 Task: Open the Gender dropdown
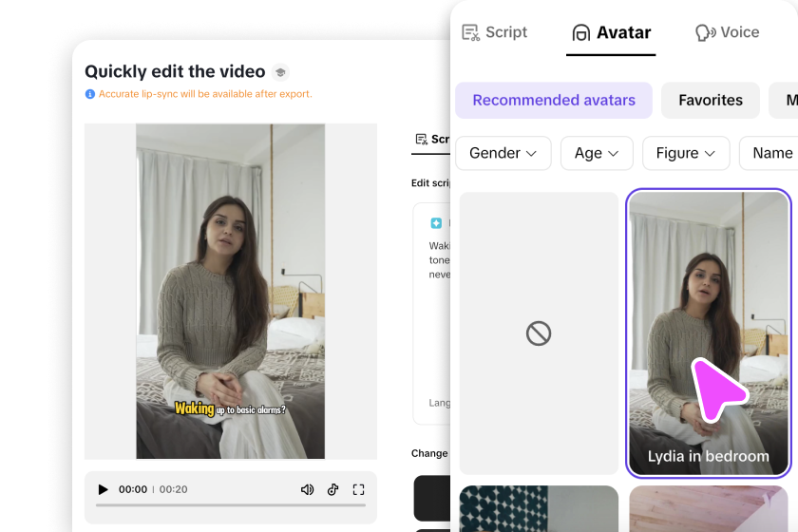[503, 153]
